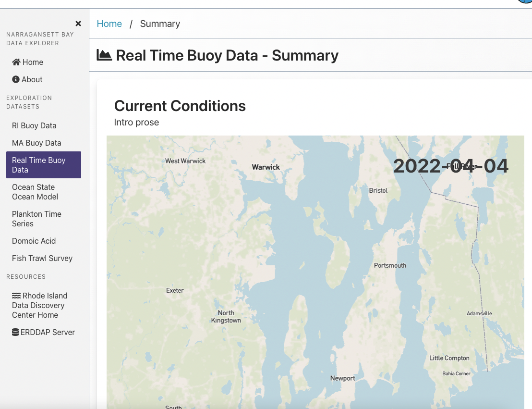The height and width of the screenshot is (409, 532).
Task: Click the Newport label on the map
Action: 342,378
